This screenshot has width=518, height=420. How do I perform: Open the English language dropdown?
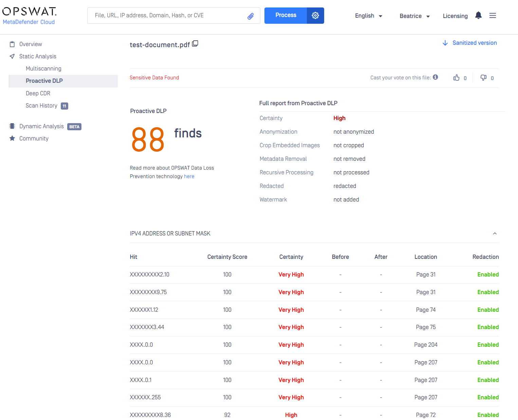(369, 16)
